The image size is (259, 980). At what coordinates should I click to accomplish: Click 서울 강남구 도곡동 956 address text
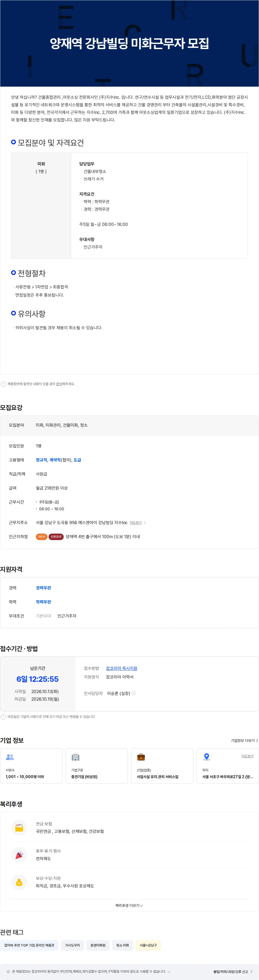(x=81, y=522)
